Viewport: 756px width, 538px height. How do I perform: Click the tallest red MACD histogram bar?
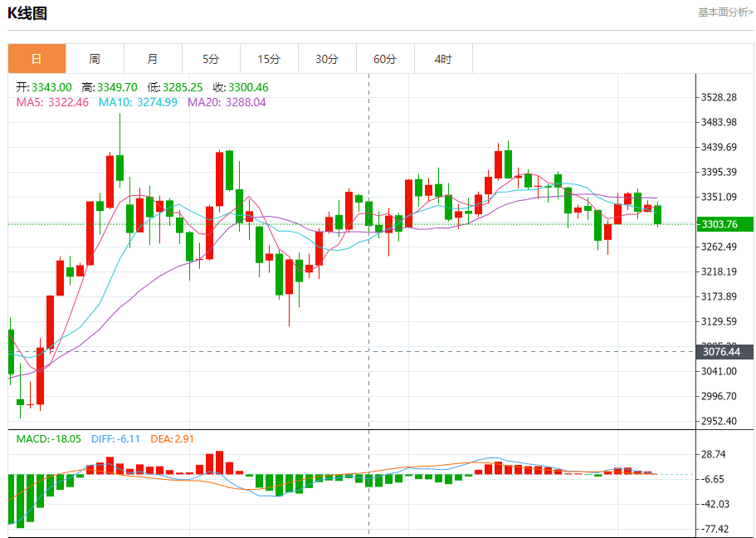[x=220, y=462]
